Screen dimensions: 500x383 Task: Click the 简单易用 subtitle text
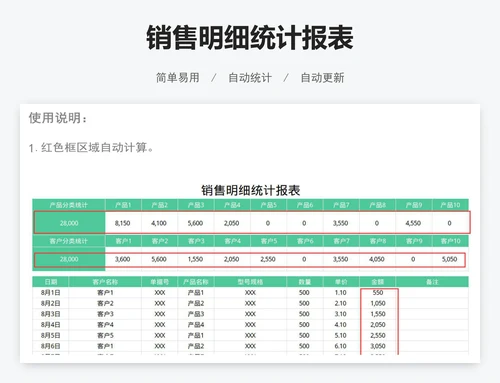pos(178,78)
